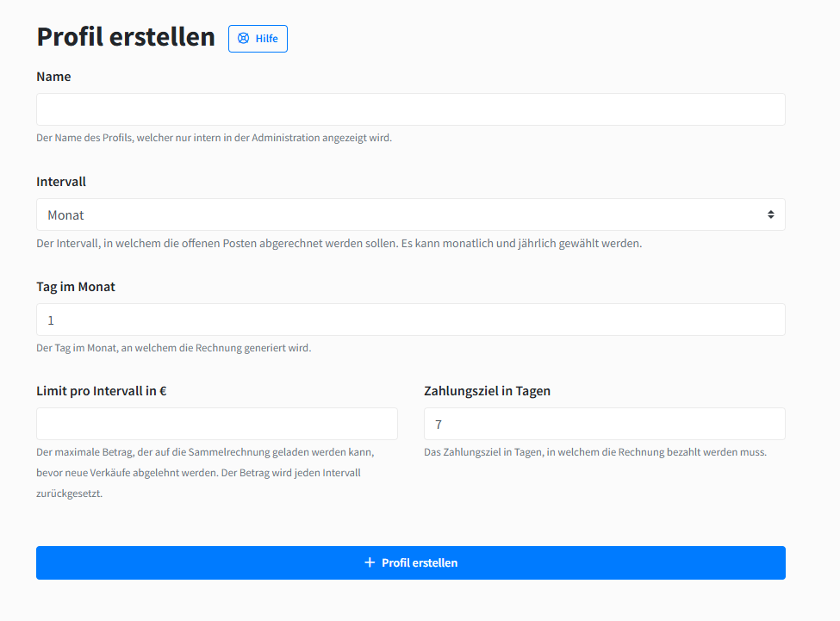Click the Tag im Monat input
Viewport: 840px width, 621px height.
pyautogui.click(x=411, y=320)
